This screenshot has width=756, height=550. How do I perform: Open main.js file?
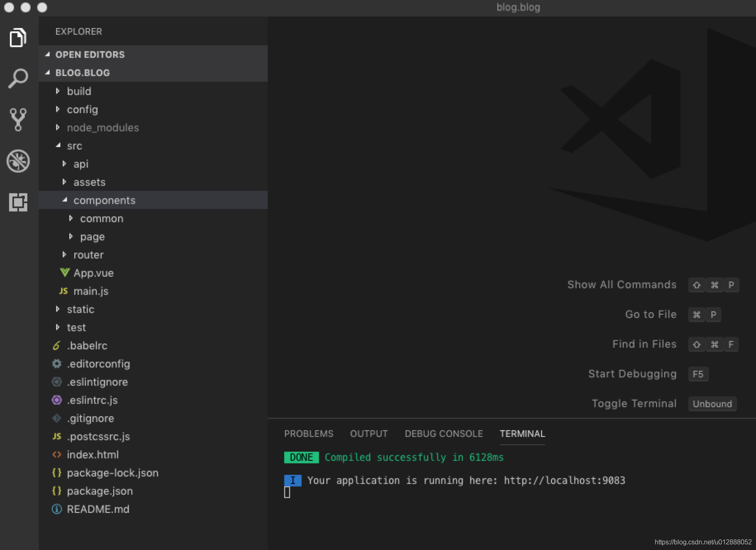pos(153,291)
